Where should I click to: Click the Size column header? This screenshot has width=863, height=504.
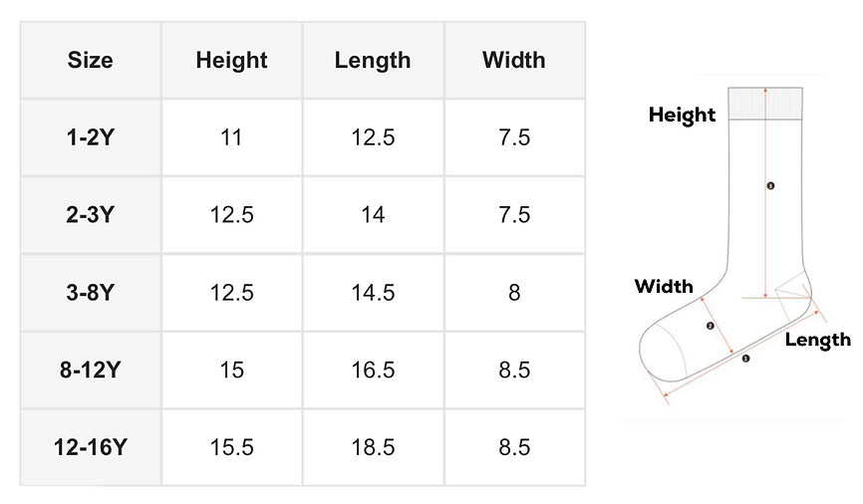(91, 60)
